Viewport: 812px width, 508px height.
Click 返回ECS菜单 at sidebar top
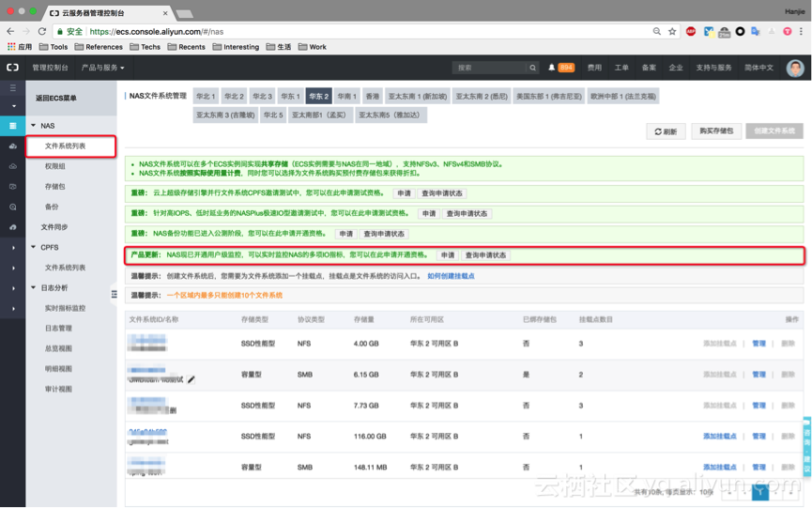(x=56, y=99)
